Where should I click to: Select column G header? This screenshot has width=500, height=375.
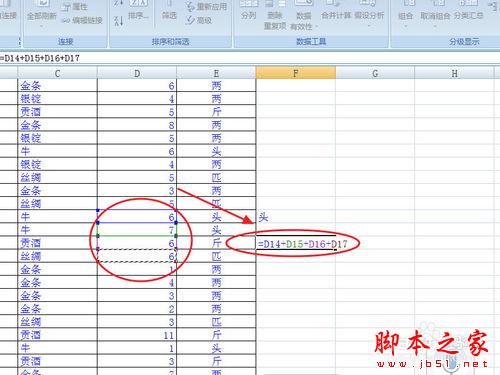point(375,73)
